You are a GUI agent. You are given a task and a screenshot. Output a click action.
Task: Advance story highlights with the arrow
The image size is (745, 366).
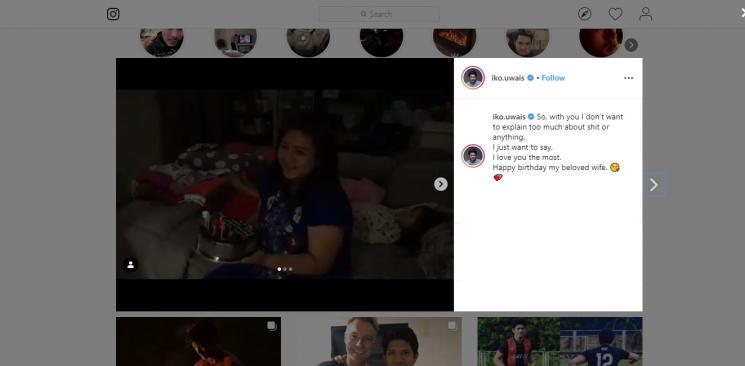631,45
